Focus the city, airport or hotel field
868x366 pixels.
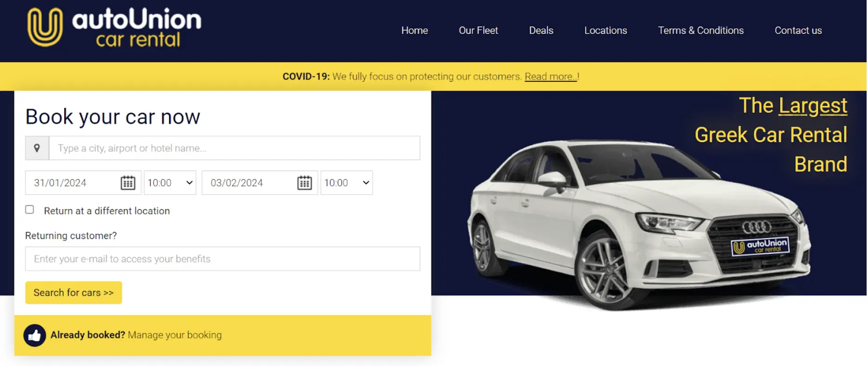pos(235,148)
